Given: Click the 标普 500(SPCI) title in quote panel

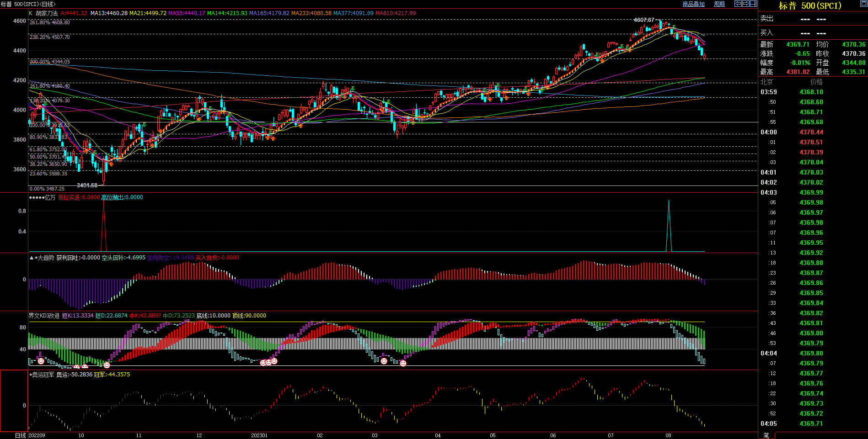Looking at the screenshot, I should tap(809, 6).
